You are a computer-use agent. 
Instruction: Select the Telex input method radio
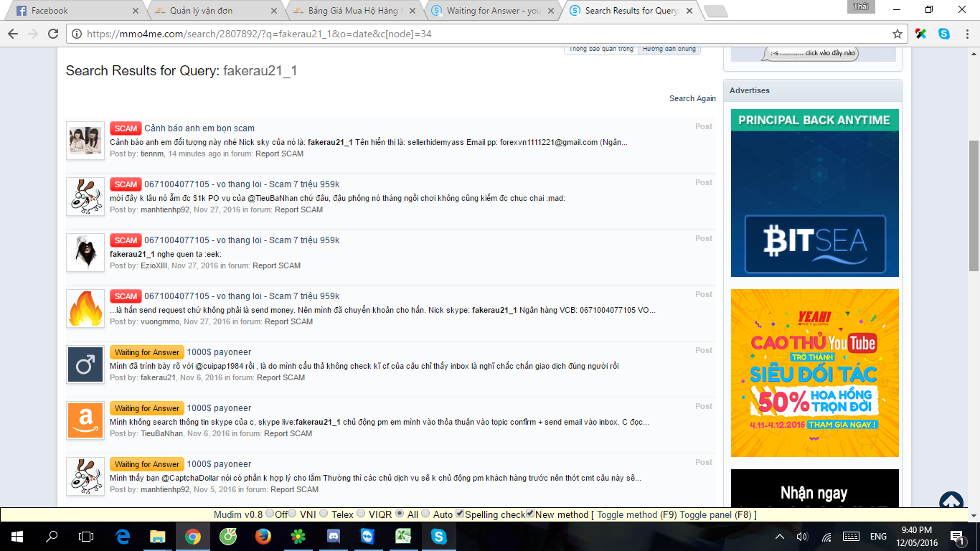(x=324, y=514)
